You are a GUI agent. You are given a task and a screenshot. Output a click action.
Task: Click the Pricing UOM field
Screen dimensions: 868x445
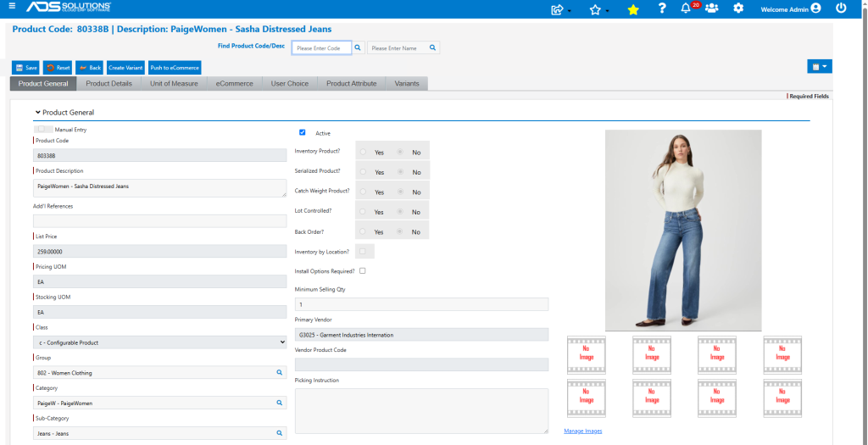pyautogui.click(x=160, y=281)
